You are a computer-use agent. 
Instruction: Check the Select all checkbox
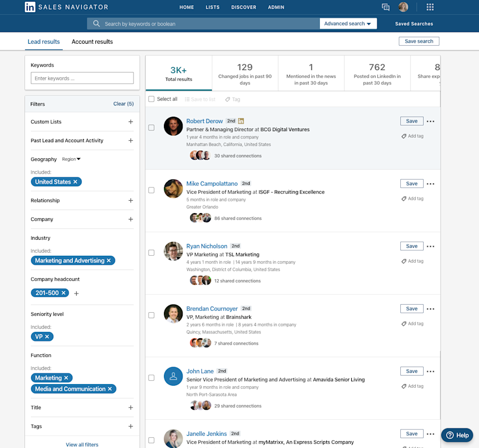tap(151, 99)
